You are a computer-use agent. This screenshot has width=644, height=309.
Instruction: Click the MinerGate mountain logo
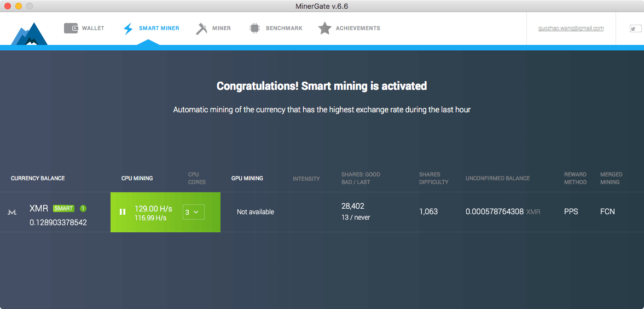coord(30,34)
